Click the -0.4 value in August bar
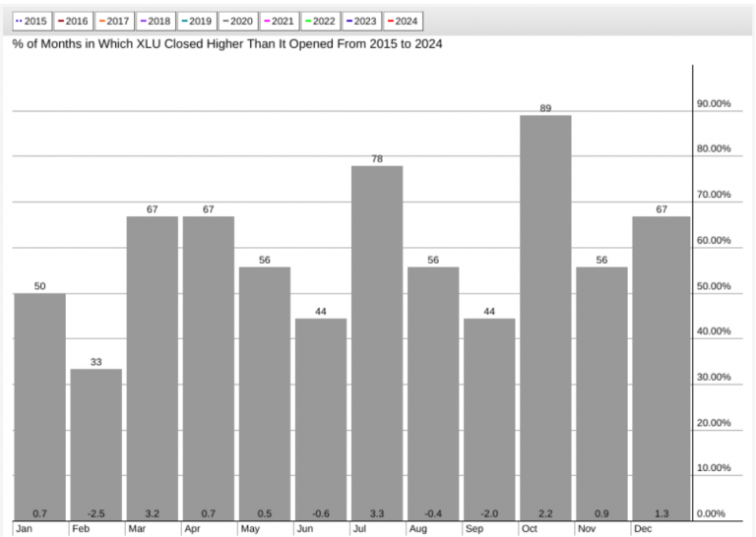The height and width of the screenshot is (537, 756). coord(433,513)
